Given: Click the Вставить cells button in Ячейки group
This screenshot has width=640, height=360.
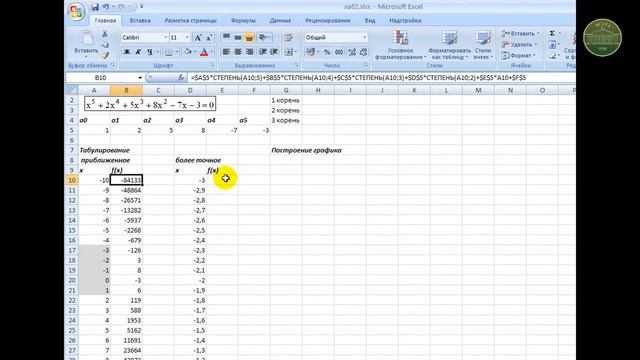Looking at the screenshot, I should 520,33.
